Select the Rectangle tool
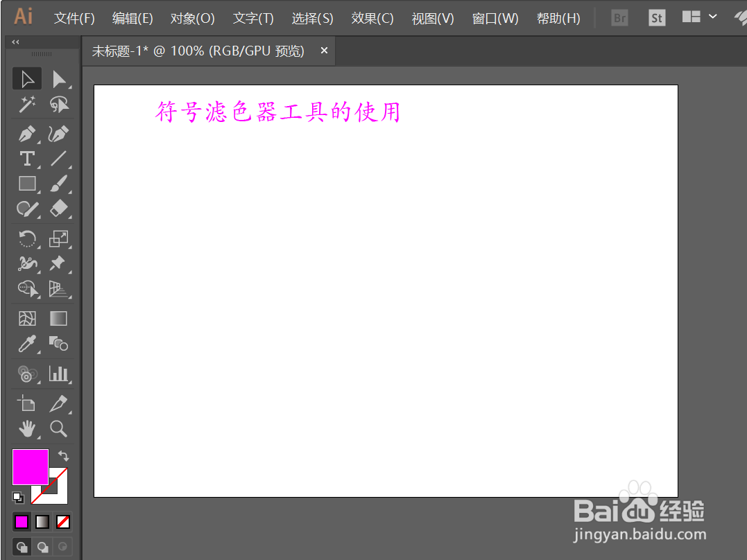 click(x=27, y=184)
